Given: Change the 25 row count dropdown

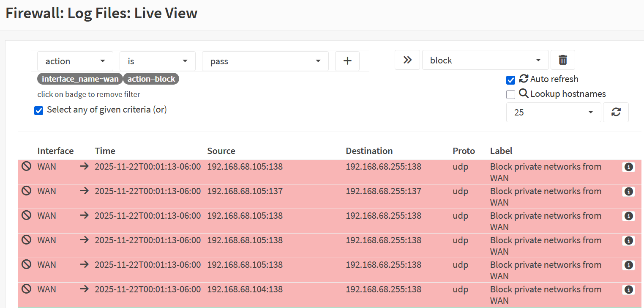Looking at the screenshot, I should [x=553, y=113].
